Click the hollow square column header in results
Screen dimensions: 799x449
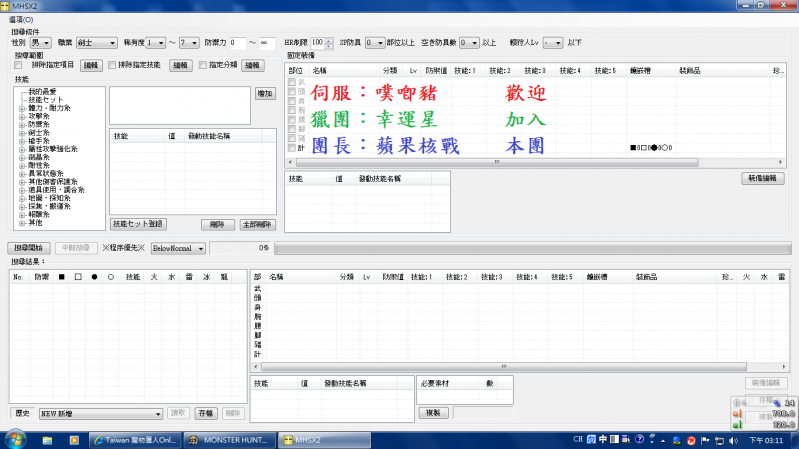(x=78, y=277)
